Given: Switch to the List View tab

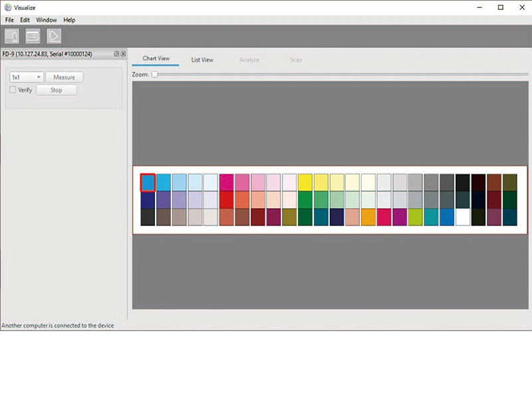Looking at the screenshot, I should pyautogui.click(x=202, y=59).
